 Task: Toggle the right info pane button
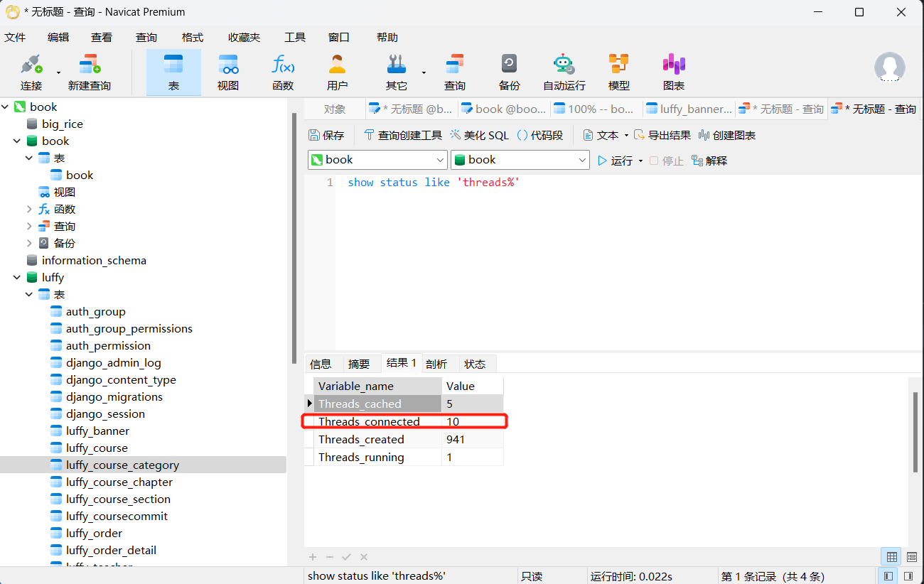pyautogui.click(x=908, y=576)
